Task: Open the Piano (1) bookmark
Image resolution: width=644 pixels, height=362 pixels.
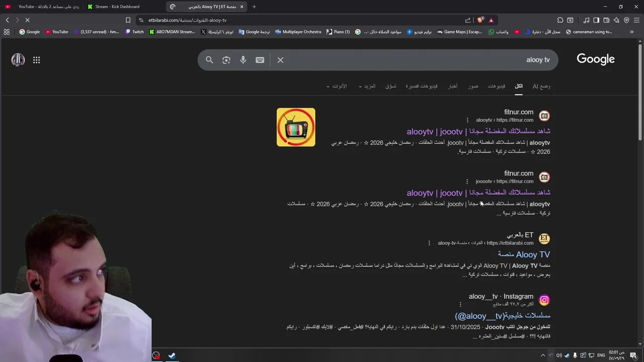Action: coord(338,32)
